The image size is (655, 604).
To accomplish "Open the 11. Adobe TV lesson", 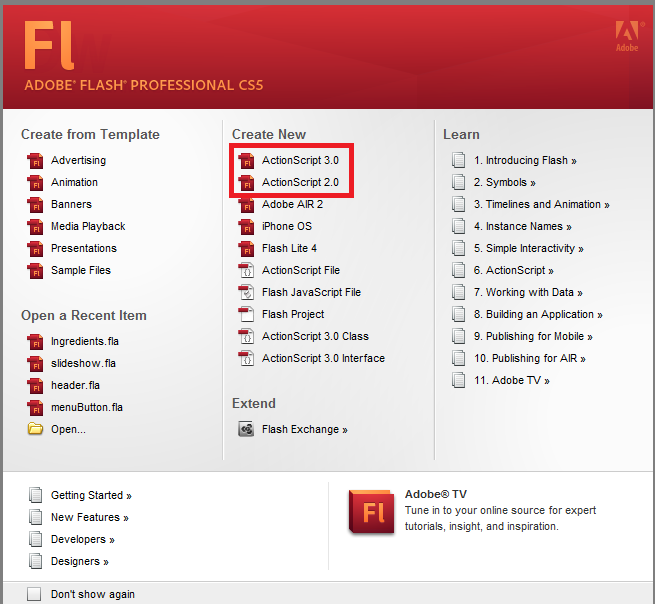I will 512,381.
